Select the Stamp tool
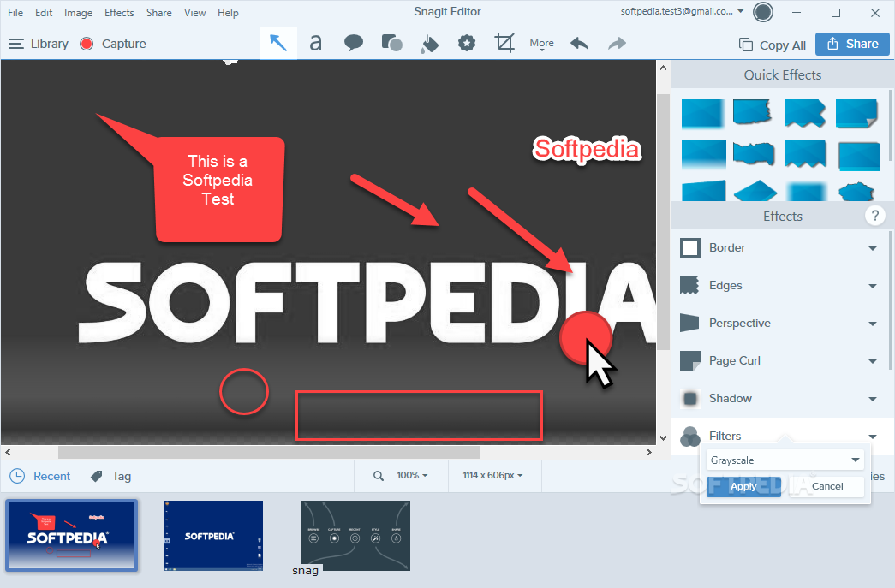895x588 pixels. pyautogui.click(x=467, y=44)
